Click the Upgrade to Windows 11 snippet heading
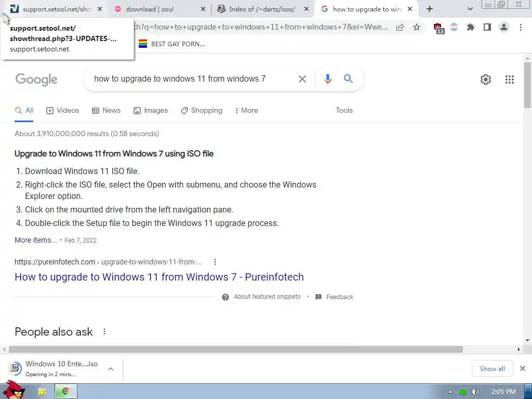Screen dimensions: 532x399 coord(114,154)
